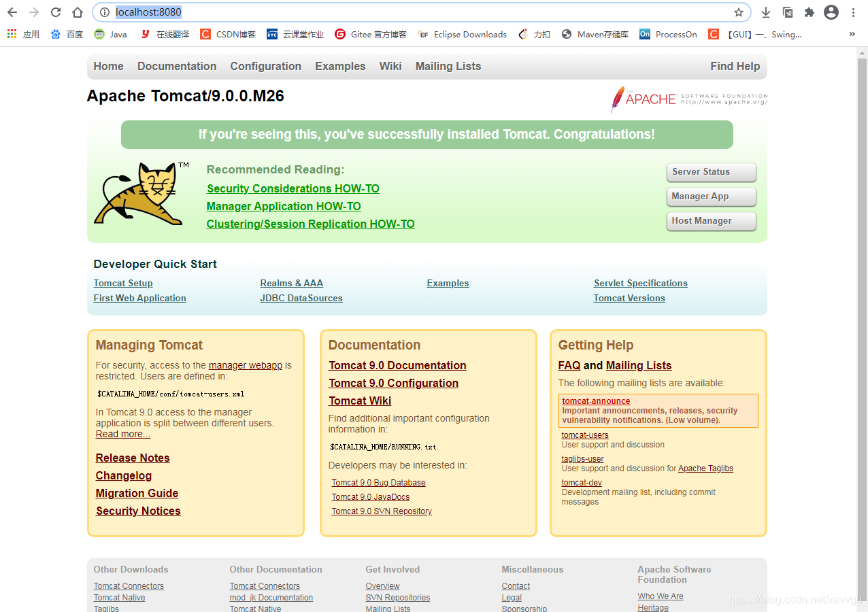This screenshot has width=868, height=612.
Task: Open the Documentation navigation item
Action: pyautogui.click(x=177, y=66)
